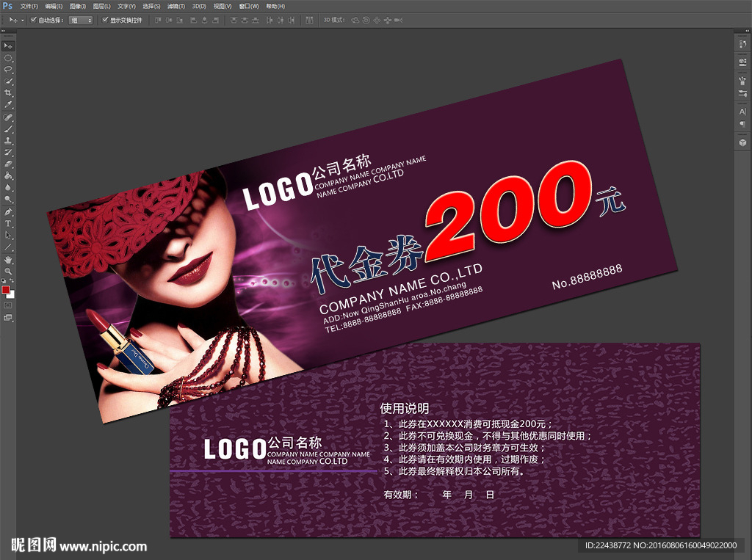Reset default foreground and background colors
The height and width of the screenshot is (560, 752).
pyautogui.click(x=4, y=281)
